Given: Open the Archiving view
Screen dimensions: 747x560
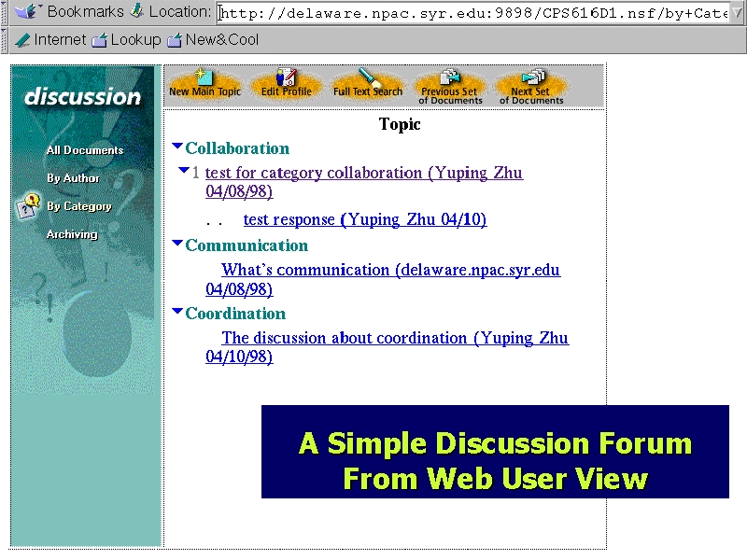Looking at the screenshot, I should point(72,234).
